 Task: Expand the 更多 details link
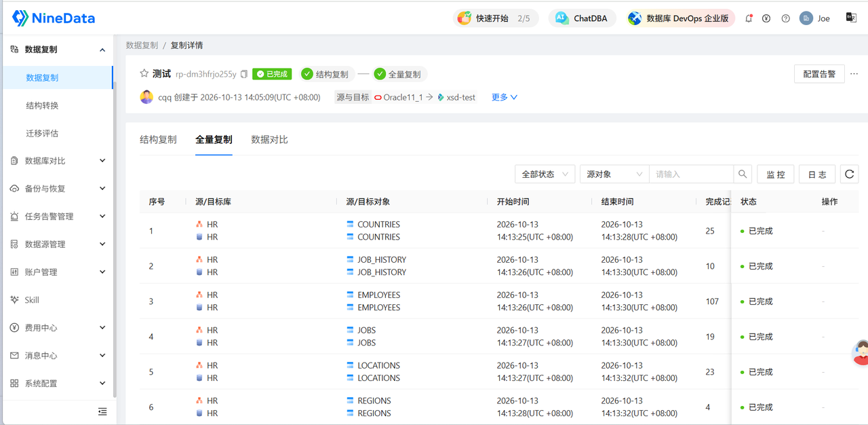(x=505, y=97)
